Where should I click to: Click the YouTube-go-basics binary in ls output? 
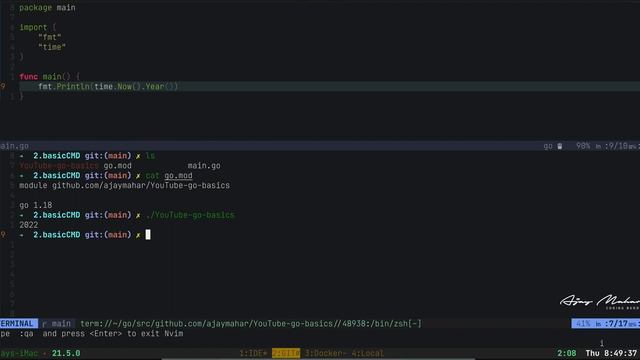[59, 166]
